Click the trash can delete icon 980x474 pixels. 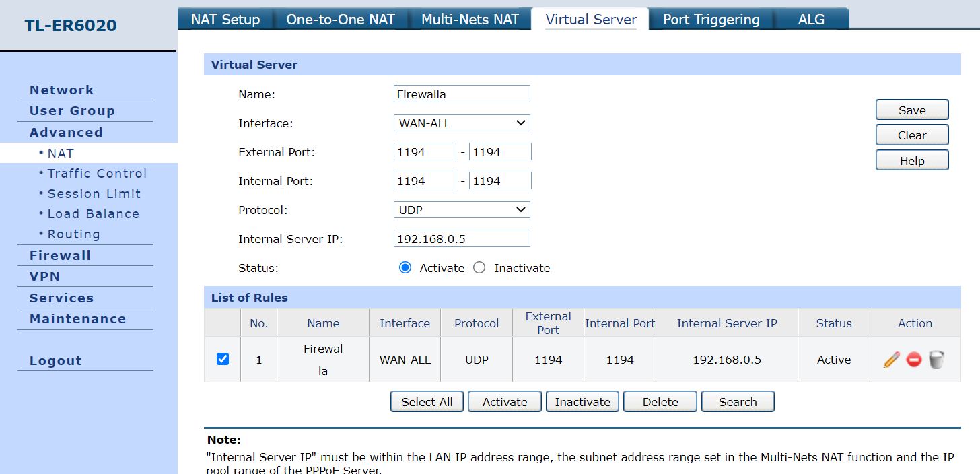pos(936,360)
